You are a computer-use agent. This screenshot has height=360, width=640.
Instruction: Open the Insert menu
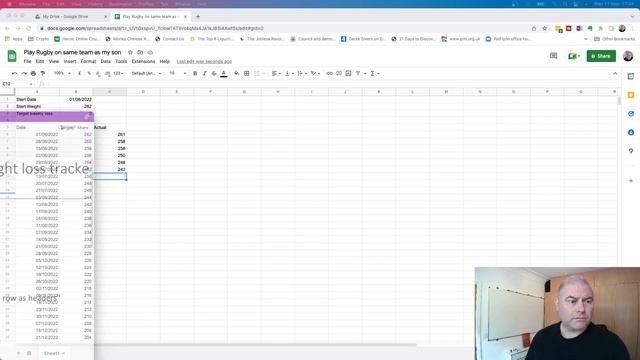click(70, 62)
